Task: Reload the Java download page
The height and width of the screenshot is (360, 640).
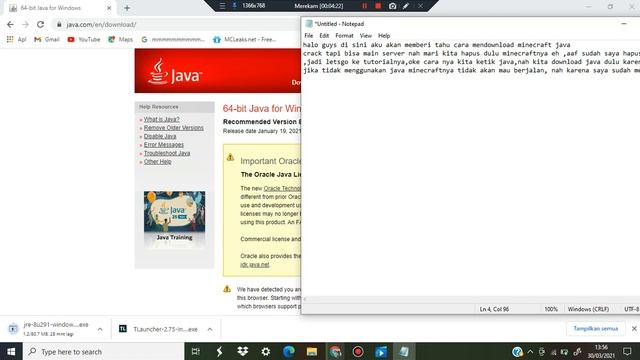Action: click(x=40, y=24)
